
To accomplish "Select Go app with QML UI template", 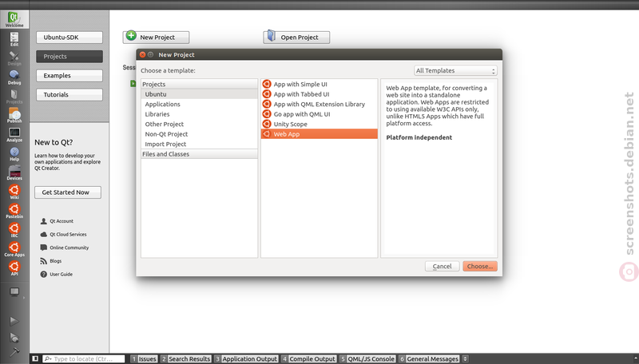I will click(319, 114).
